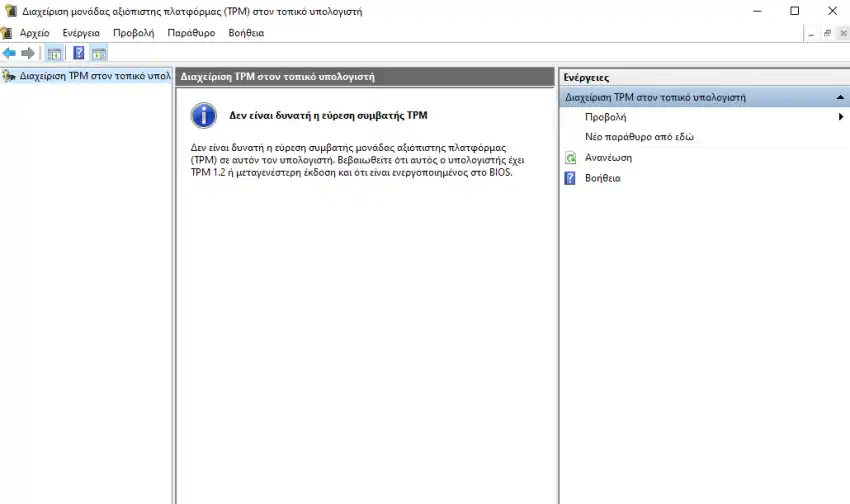Click the blue Back arrow in toolbar
The image size is (850, 504).
[9, 53]
